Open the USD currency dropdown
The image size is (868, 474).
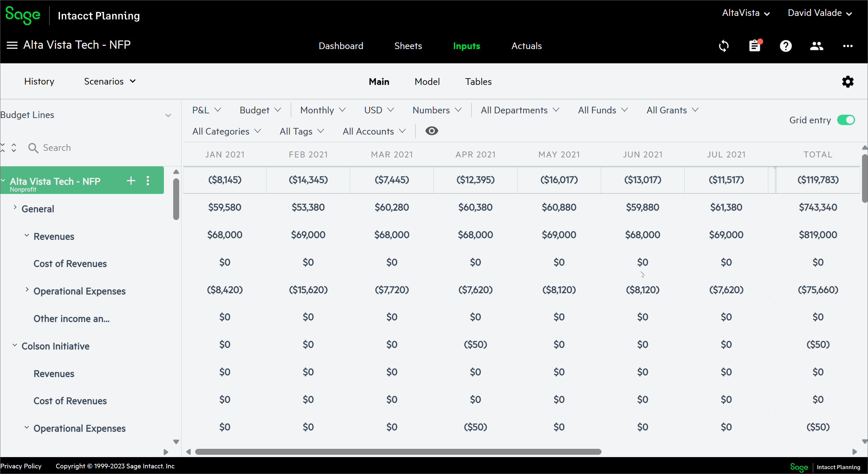[379, 110]
